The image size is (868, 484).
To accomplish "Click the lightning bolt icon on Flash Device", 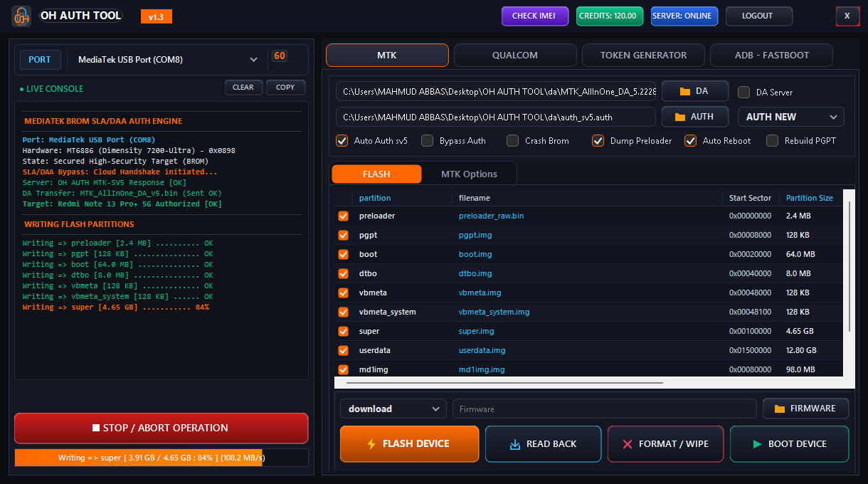I will coord(371,443).
